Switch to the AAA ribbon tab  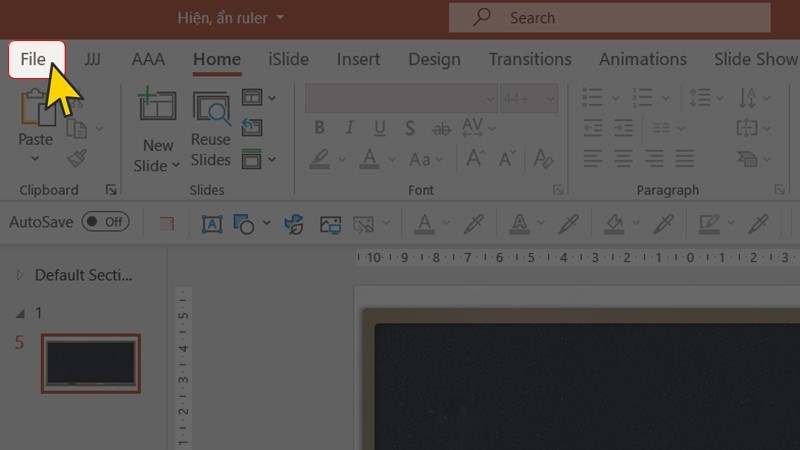[x=148, y=60]
